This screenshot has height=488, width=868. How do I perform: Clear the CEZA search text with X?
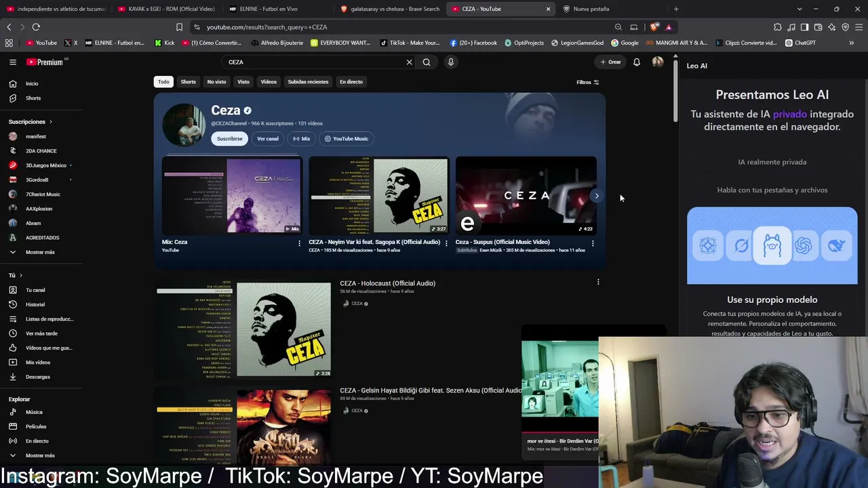click(409, 62)
